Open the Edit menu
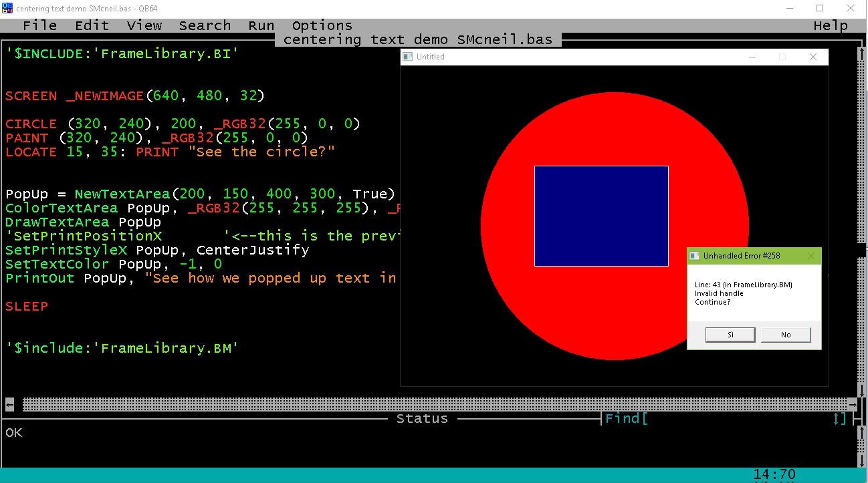868x483 pixels. pos(92,25)
